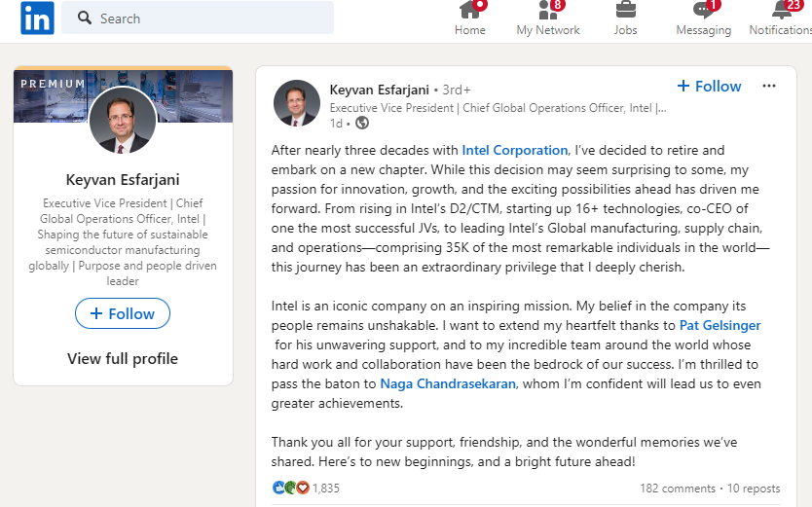The height and width of the screenshot is (507, 812).
Task: Open Messaging chat icon
Action: (x=703, y=11)
